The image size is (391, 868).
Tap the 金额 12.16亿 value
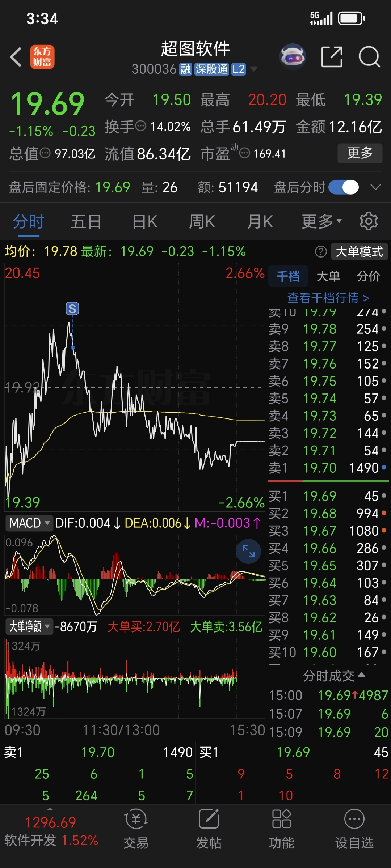[x=355, y=127]
